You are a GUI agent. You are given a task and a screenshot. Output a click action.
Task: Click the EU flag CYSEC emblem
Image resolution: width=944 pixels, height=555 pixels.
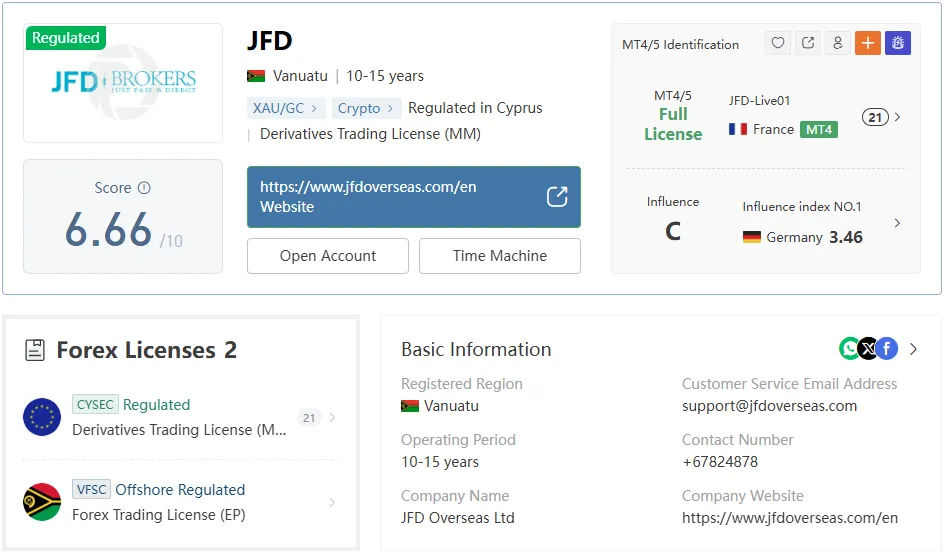click(42, 417)
